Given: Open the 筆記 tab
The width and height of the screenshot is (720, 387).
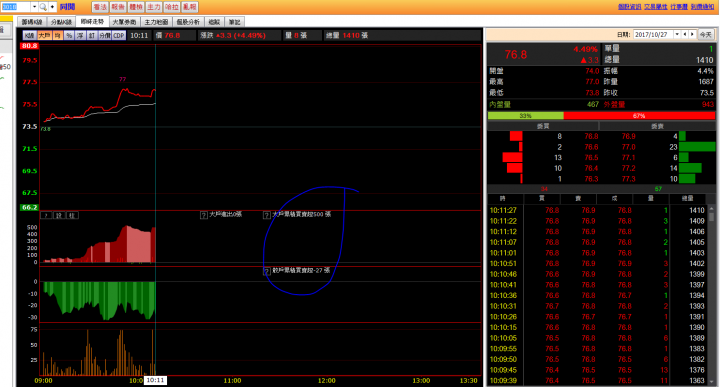Looking at the screenshot, I should pos(235,22).
